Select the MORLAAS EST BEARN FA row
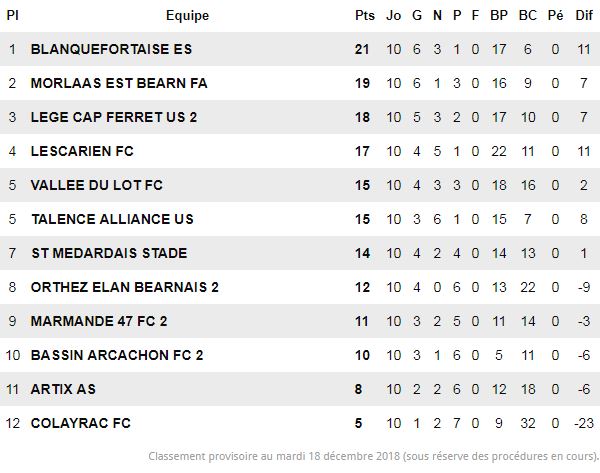The image size is (600, 473). coord(300,83)
